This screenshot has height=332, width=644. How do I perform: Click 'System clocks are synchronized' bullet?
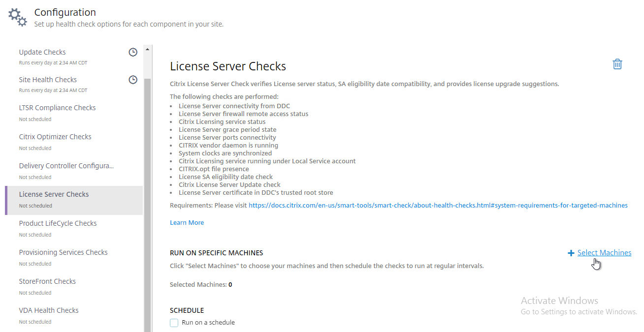pos(225,153)
